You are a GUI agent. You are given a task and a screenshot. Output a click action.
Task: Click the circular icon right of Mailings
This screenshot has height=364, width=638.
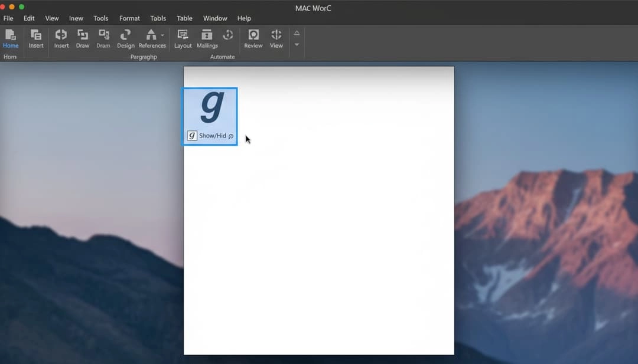(x=228, y=35)
